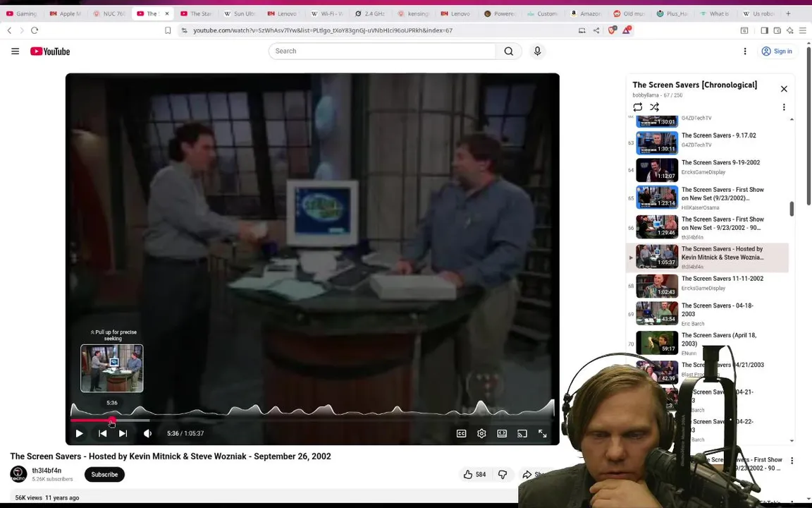Share this page from address bar
812x508 pixels.
point(596,30)
